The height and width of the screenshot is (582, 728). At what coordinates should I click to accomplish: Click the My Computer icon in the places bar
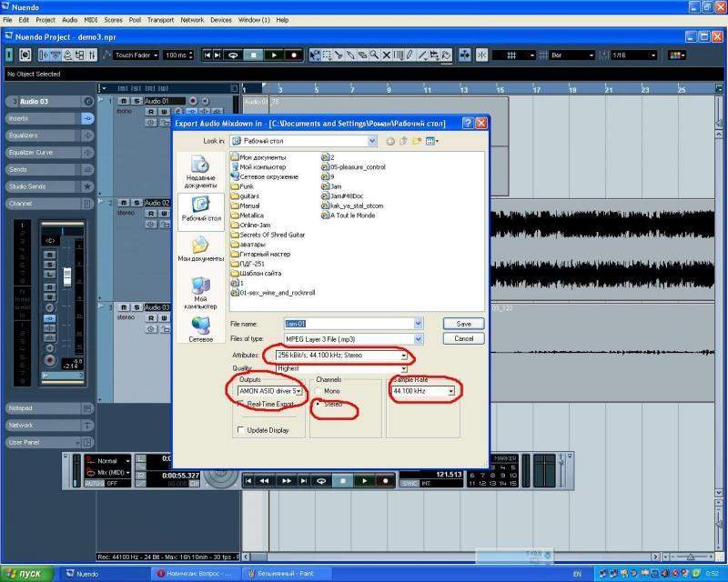pos(200,294)
